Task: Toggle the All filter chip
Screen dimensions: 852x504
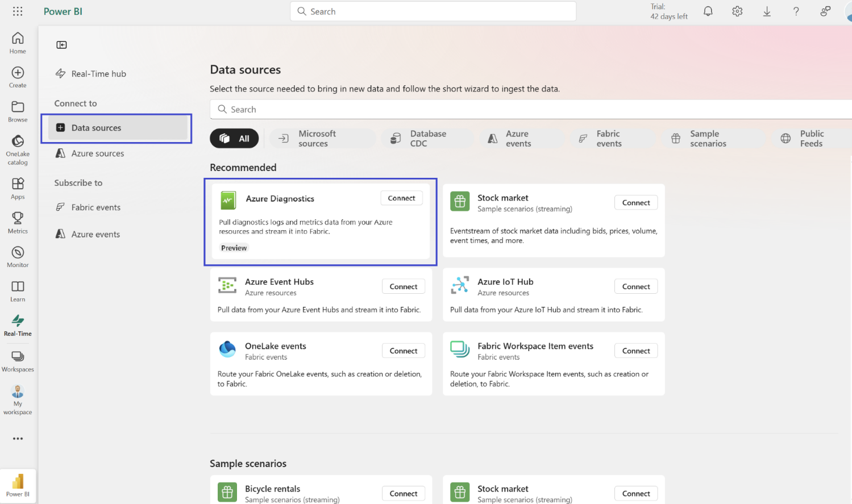Action: click(x=234, y=138)
